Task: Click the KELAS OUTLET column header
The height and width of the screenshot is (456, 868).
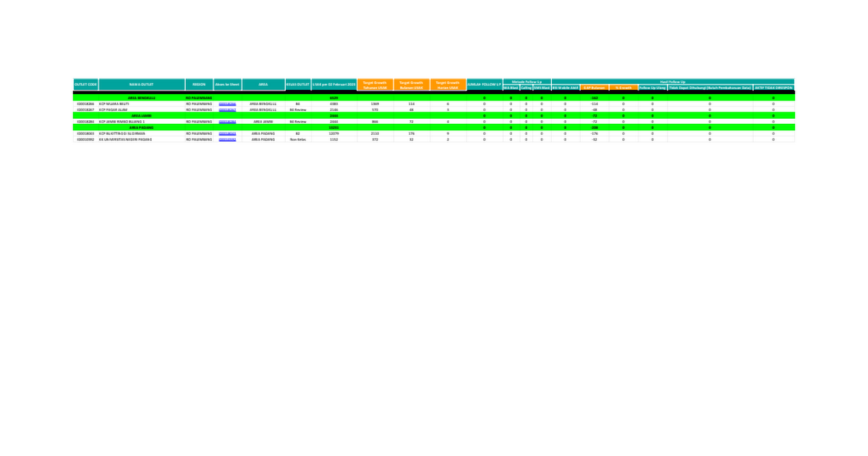Action: click(x=298, y=85)
